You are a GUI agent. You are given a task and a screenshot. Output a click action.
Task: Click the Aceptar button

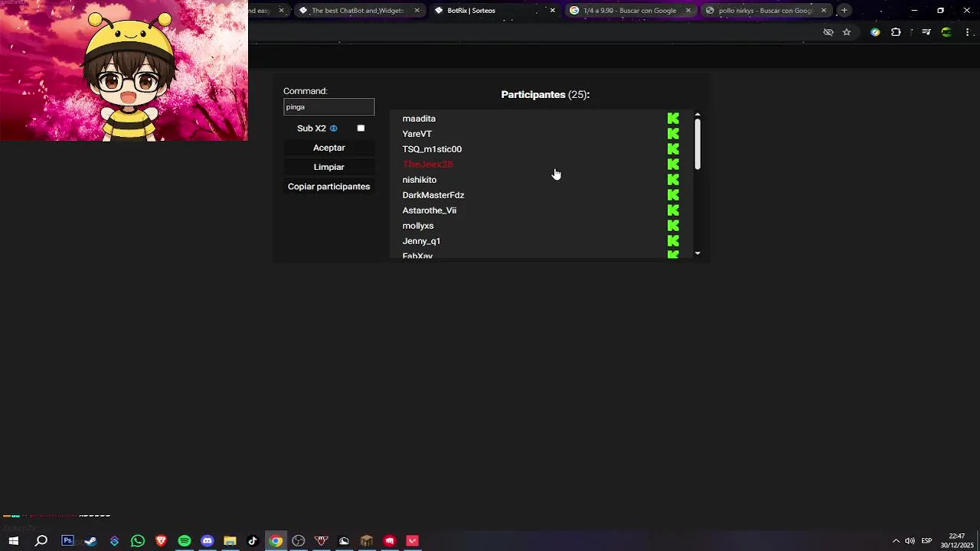coord(329,148)
